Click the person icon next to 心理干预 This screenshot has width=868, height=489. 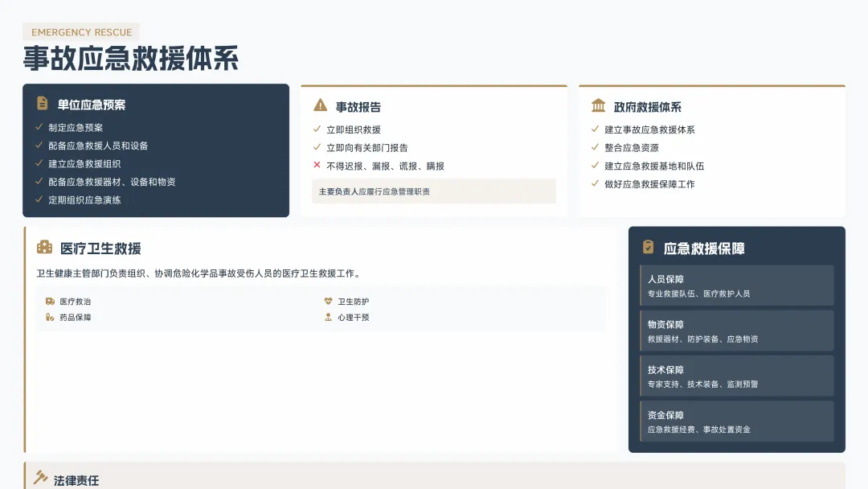(x=328, y=318)
